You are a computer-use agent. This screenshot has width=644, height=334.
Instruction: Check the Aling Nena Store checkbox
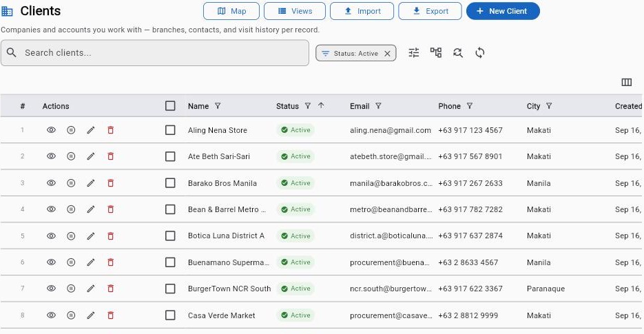pyautogui.click(x=170, y=130)
